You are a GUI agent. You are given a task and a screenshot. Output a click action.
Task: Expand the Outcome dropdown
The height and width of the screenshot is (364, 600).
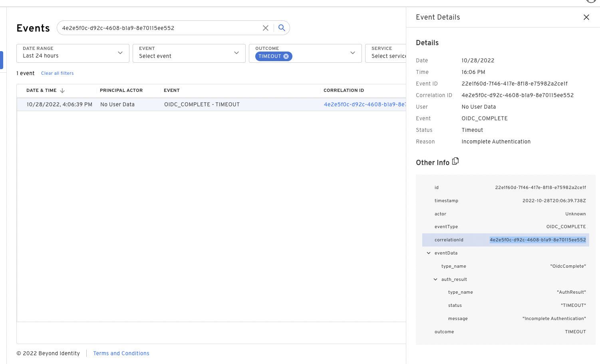(x=352, y=53)
